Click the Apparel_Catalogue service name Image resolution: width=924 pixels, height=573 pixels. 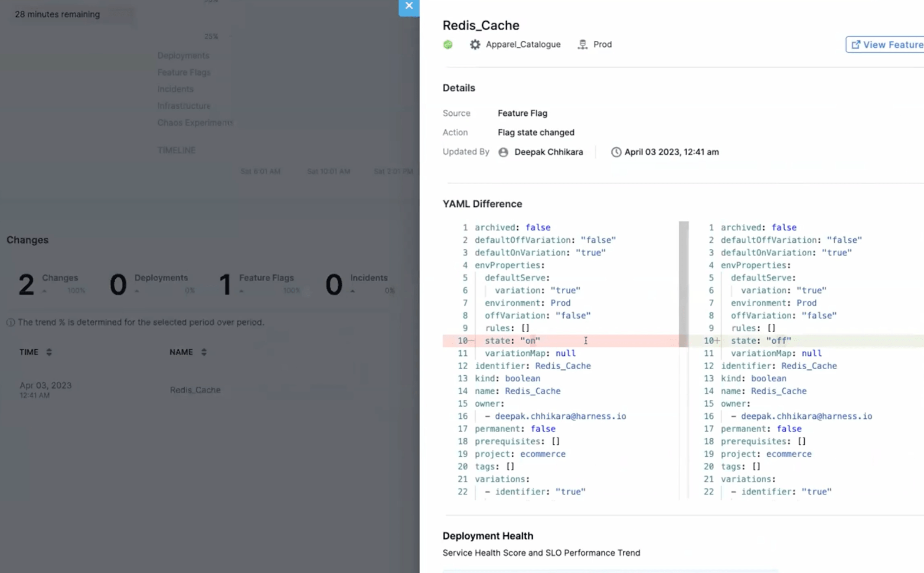coord(523,45)
